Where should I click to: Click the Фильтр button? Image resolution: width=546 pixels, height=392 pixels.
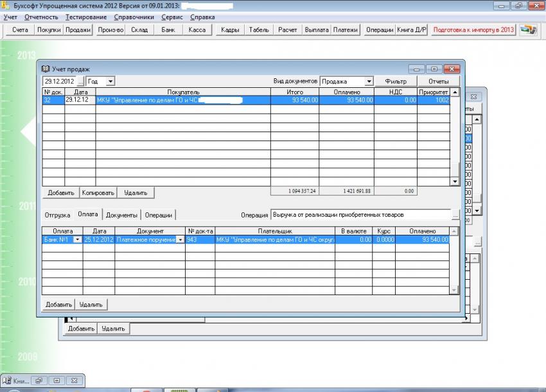point(395,81)
